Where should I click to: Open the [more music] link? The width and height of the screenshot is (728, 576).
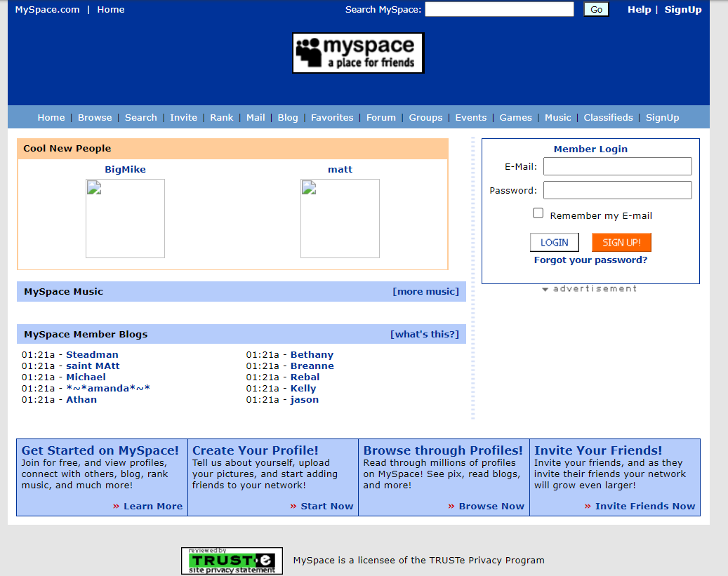[x=425, y=291]
